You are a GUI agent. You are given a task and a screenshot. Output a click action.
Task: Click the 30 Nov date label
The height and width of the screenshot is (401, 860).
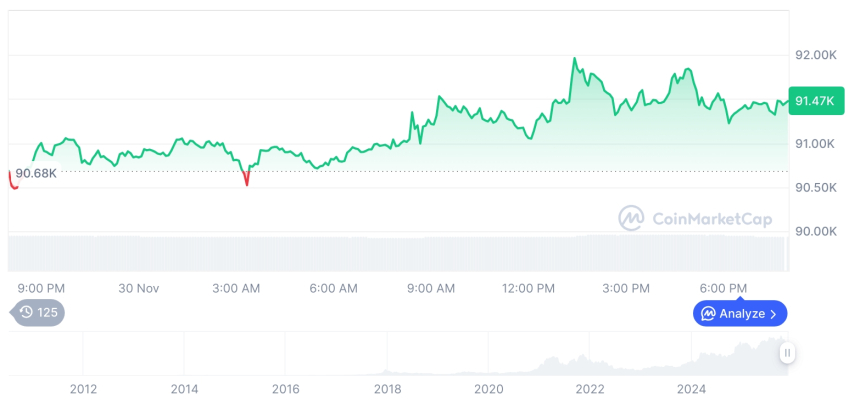point(139,288)
